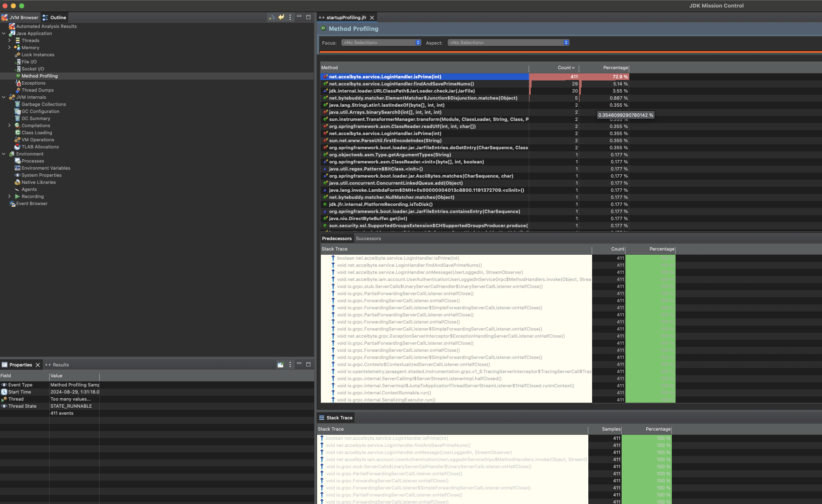Select the Predecessors tab in bottom panel
Screen dimensions: 822x504
336,238
